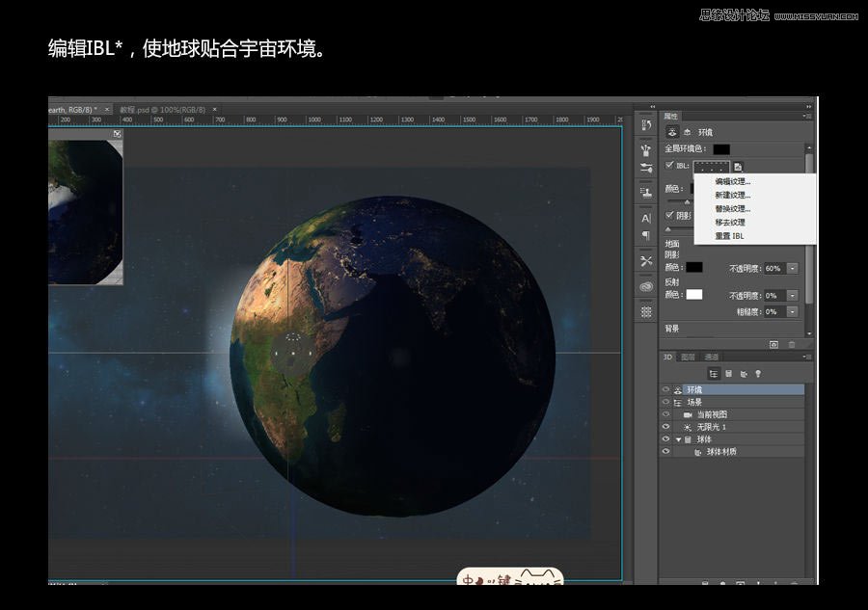868x610 pixels.
Task: Toggle visibility of 当前视图 row
Action: (665, 414)
